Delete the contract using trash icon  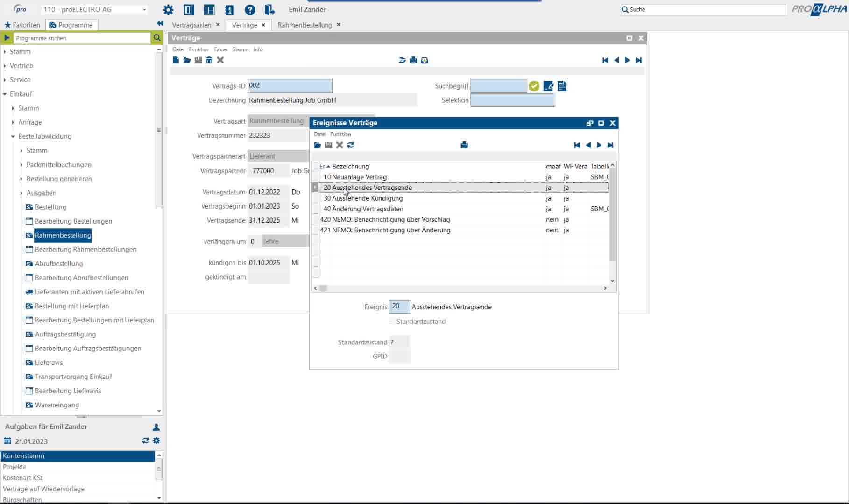tap(209, 60)
